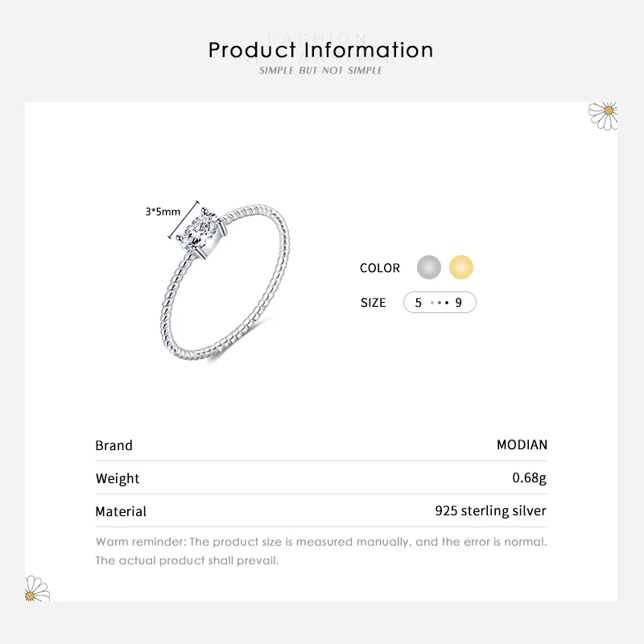Click the 'Simple but not simple' tagline
Screen dimensions: 644x644
point(320,71)
